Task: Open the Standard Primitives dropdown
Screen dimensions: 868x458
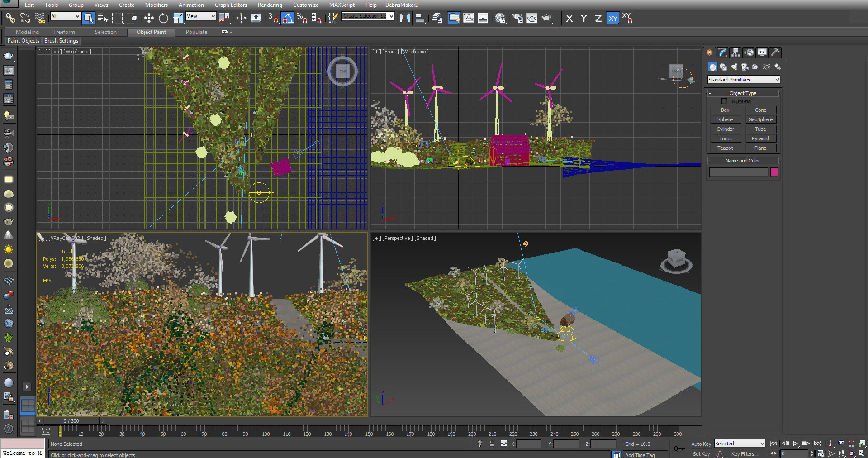Action: (743, 80)
